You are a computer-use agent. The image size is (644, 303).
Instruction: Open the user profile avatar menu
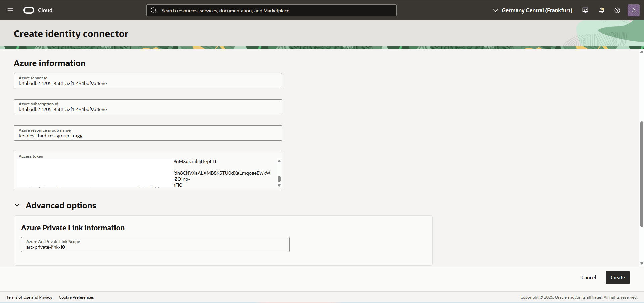coord(633,10)
